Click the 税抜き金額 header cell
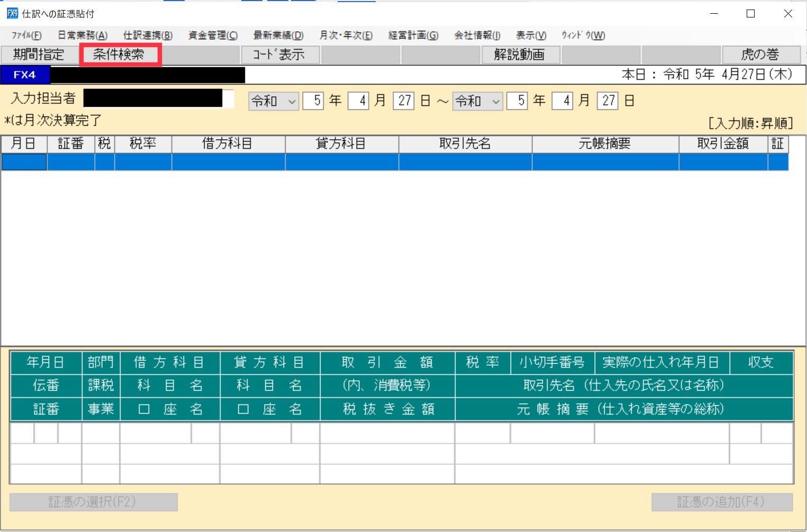The image size is (807, 532). click(387, 409)
